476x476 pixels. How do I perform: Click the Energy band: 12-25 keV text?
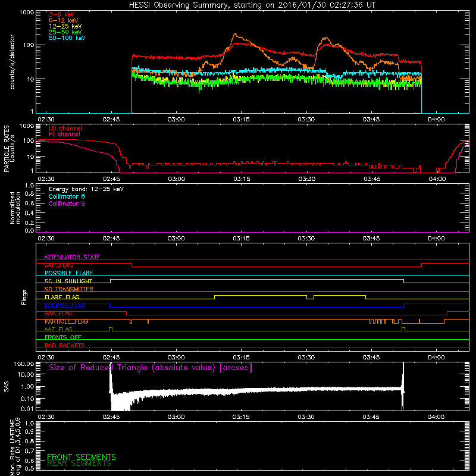[86, 189]
